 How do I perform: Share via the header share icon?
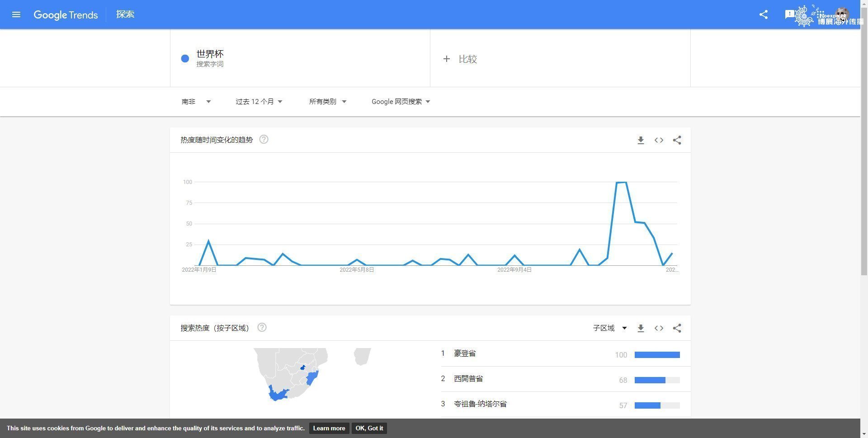tap(764, 14)
